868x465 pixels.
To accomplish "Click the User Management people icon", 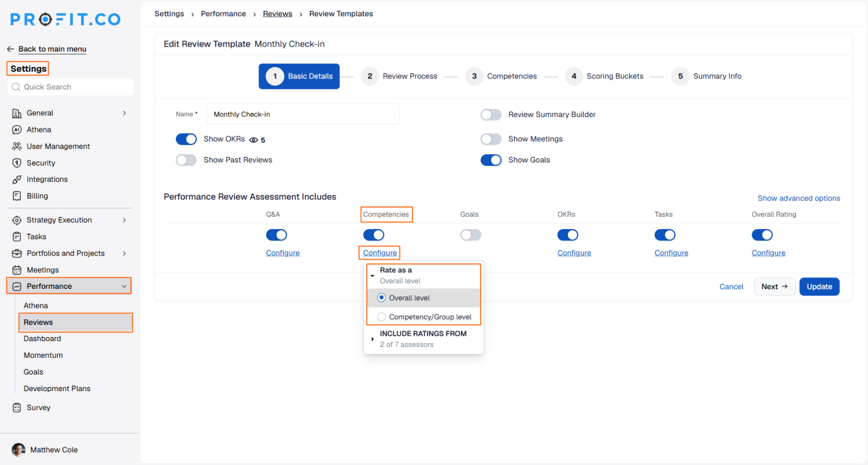I will coord(17,146).
